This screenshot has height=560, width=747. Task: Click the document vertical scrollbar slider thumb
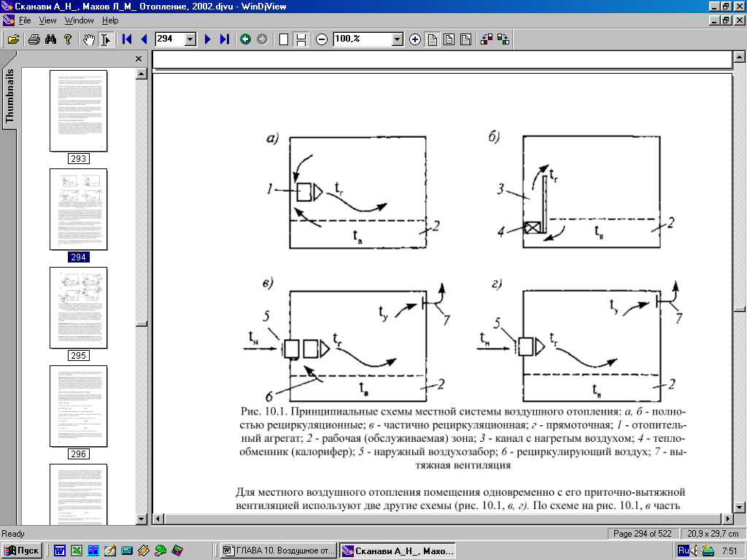click(740, 309)
